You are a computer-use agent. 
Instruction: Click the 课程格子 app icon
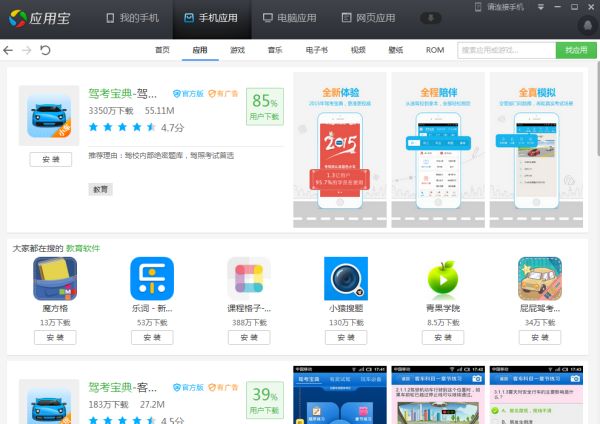coord(249,279)
